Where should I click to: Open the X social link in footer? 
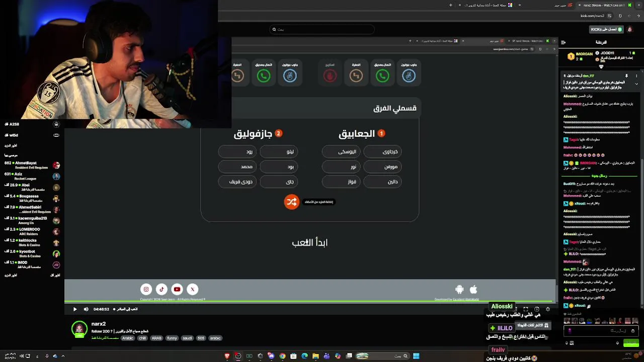192,289
